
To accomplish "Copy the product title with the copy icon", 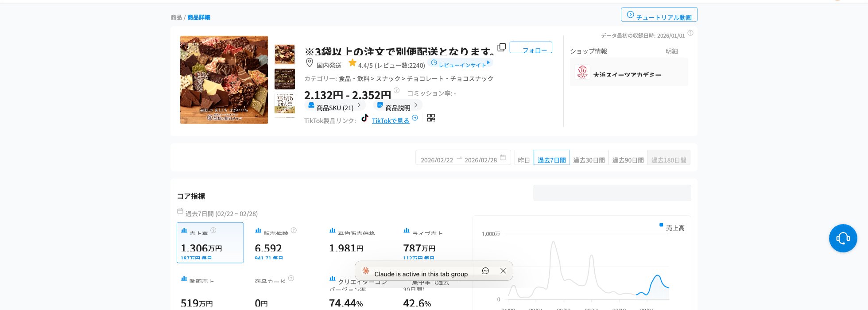I will pos(502,47).
